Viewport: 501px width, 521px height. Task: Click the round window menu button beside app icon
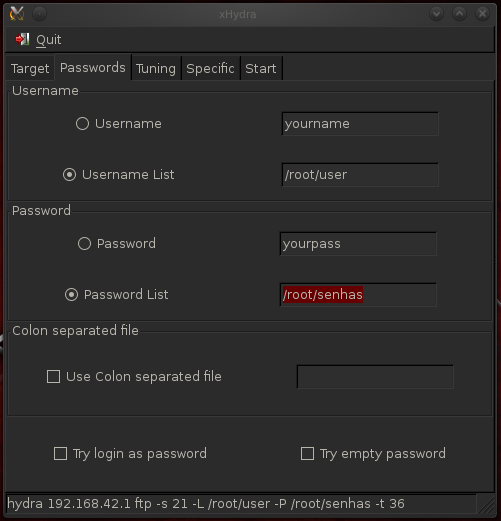[x=39, y=14]
